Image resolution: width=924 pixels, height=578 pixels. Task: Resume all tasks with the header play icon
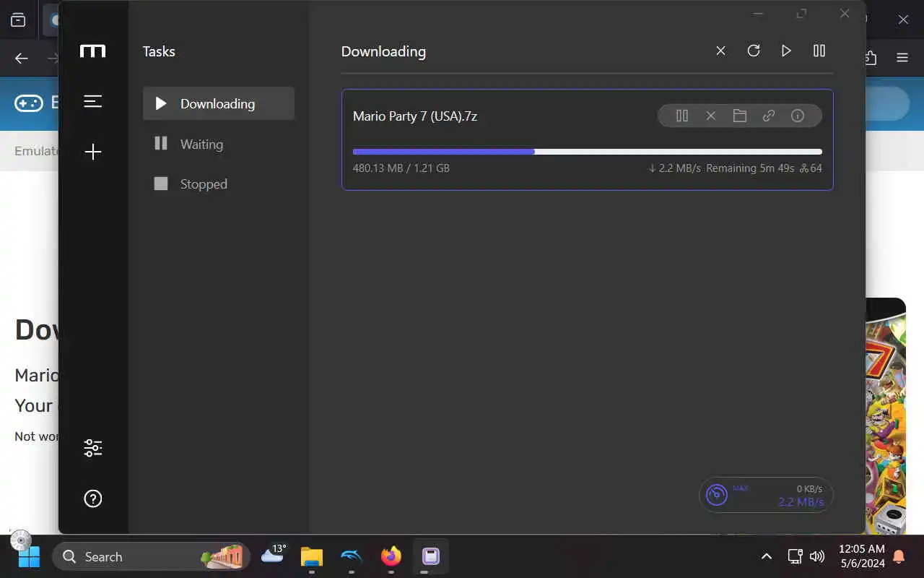(x=786, y=51)
